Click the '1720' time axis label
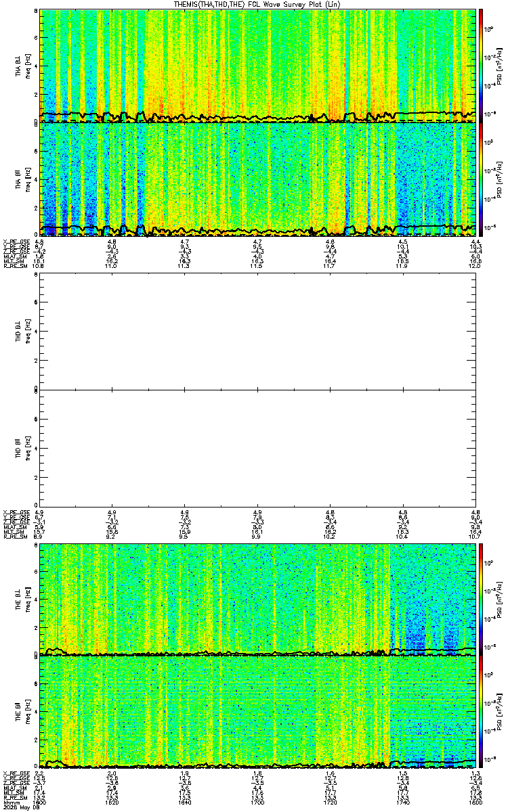The image size is (508, 812). point(331,801)
